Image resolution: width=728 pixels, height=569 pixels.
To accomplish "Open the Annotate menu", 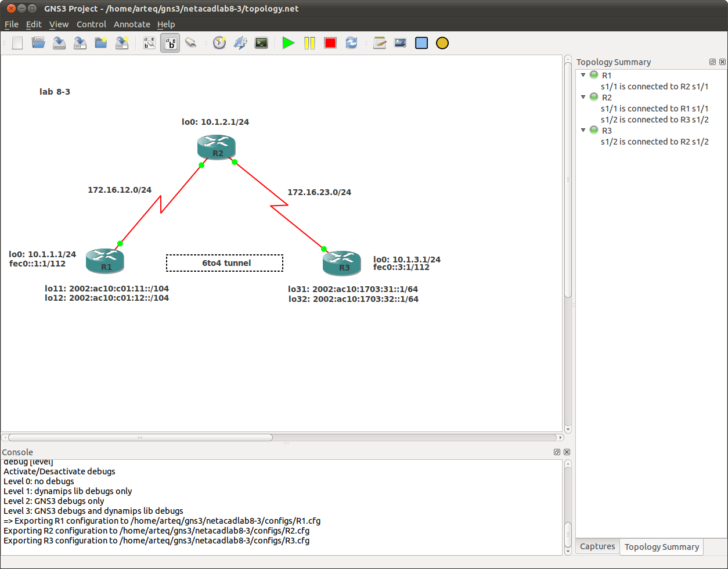I will pos(132,24).
